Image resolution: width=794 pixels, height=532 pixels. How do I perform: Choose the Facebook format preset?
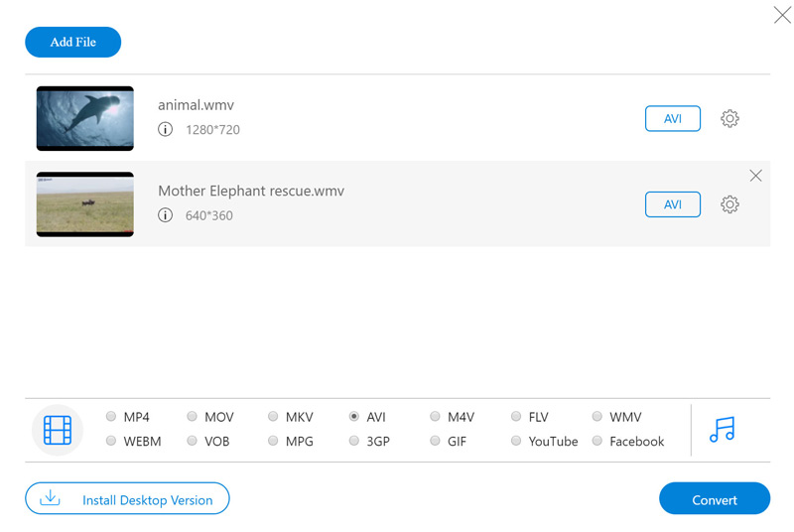click(x=597, y=441)
